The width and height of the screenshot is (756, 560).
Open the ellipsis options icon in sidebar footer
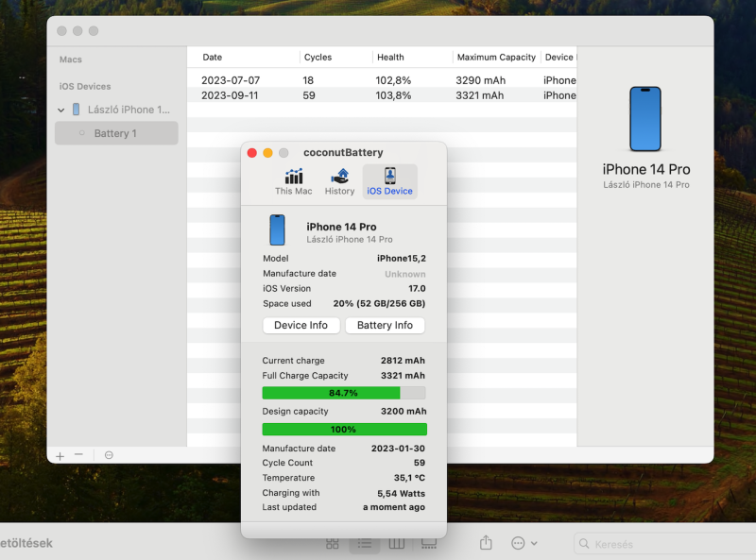[x=109, y=455]
